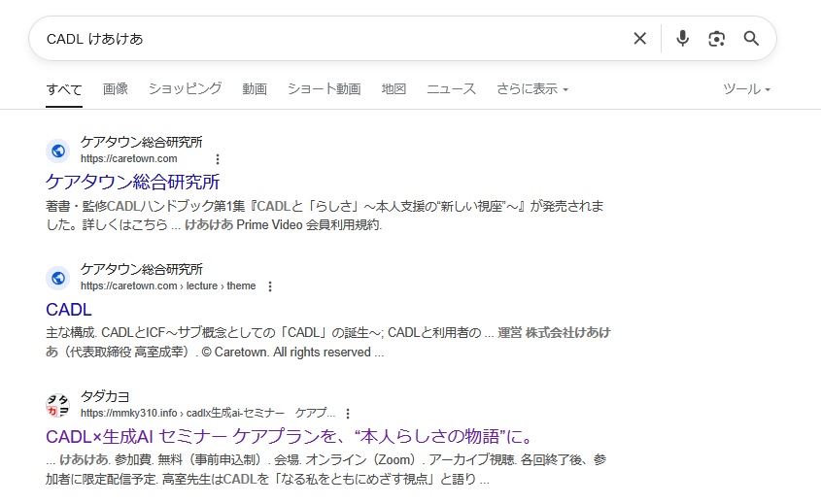
Task: Click the https://caretown.com URL of first result
Action: tap(129, 158)
